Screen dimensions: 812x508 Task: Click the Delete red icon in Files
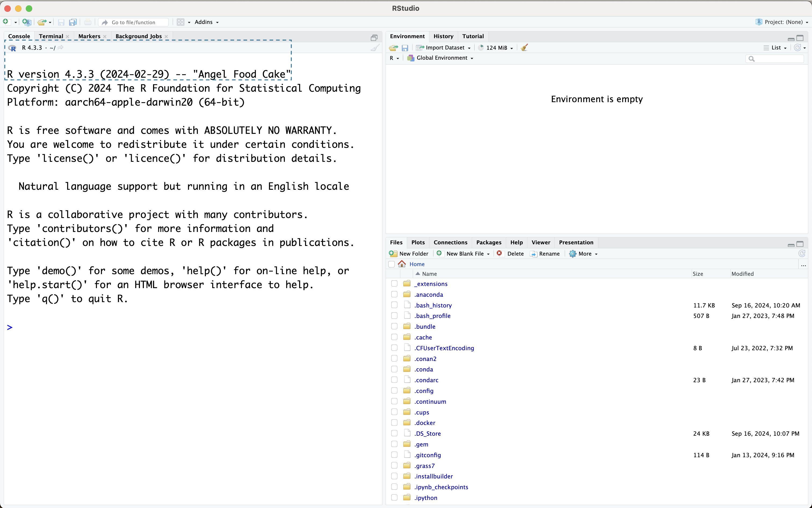coord(499,253)
